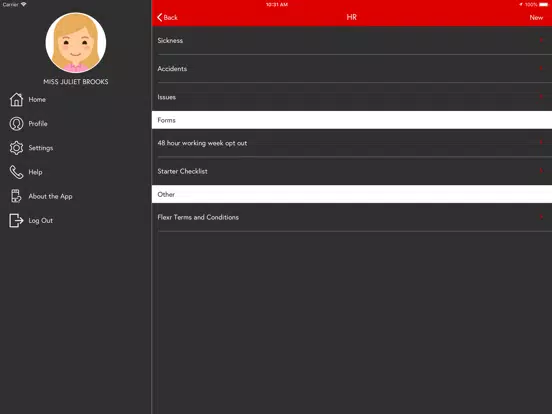Click the Settings gear icon
This screenshot has height=414, width=552.
click(16, 148)
